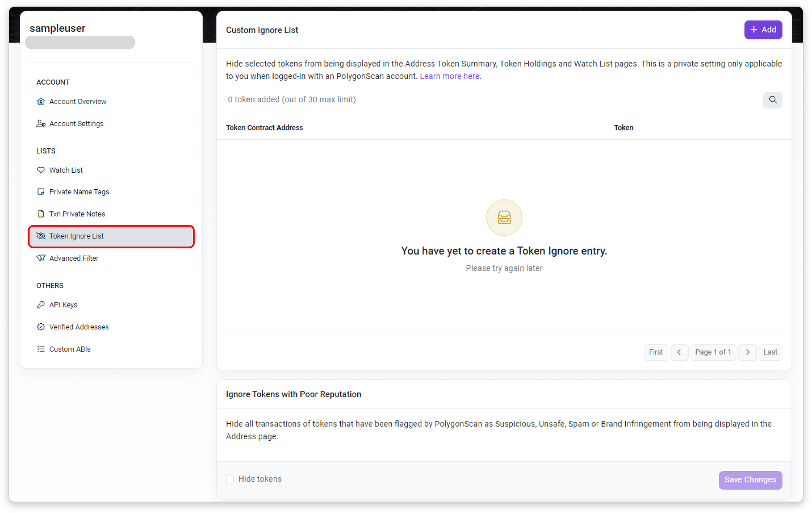Go to next page chevron
Viewport: 812px width, 513px height.
(x=747, y=352)
